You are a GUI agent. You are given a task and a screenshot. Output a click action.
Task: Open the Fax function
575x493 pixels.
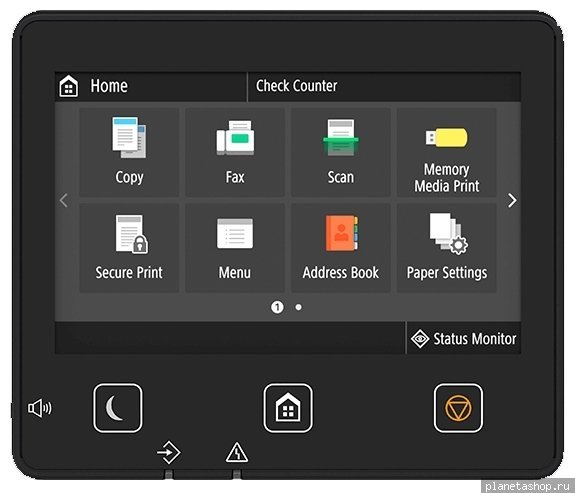[x=235, y=152]
